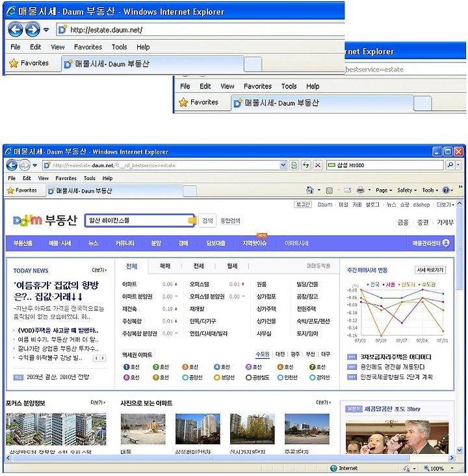Select 부산 region for 역세권 아파트
The width and height of the screenshot is (468, 476).
310,354
